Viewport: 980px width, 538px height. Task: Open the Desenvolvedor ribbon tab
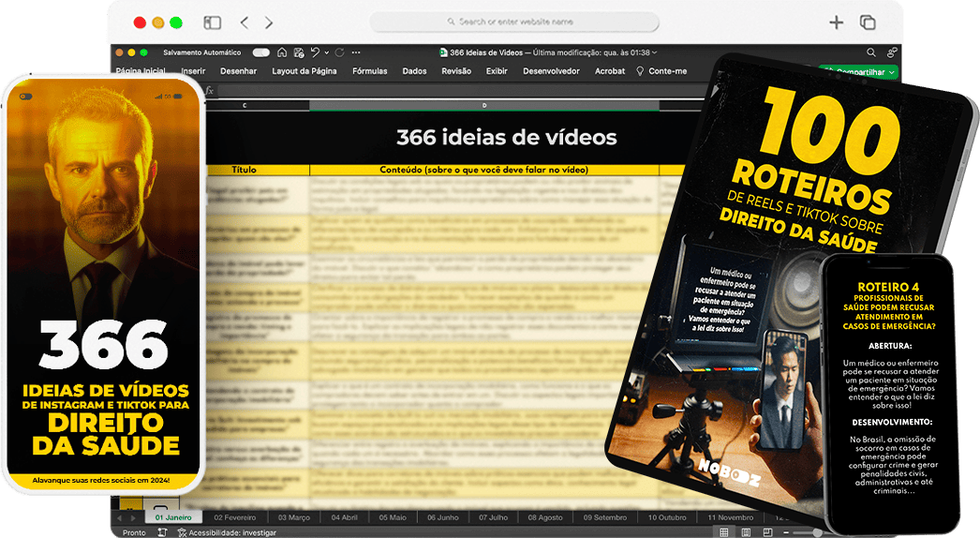(551, 71)
